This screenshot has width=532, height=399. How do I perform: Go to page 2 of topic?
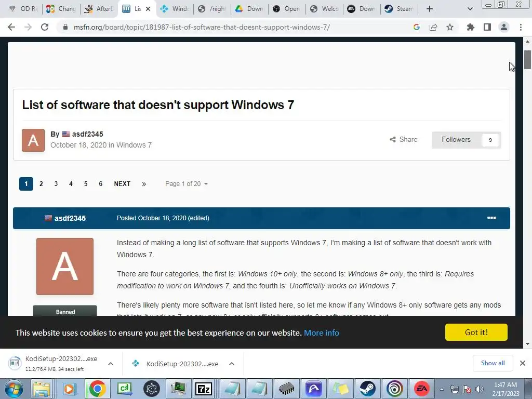tap(41, 184)
